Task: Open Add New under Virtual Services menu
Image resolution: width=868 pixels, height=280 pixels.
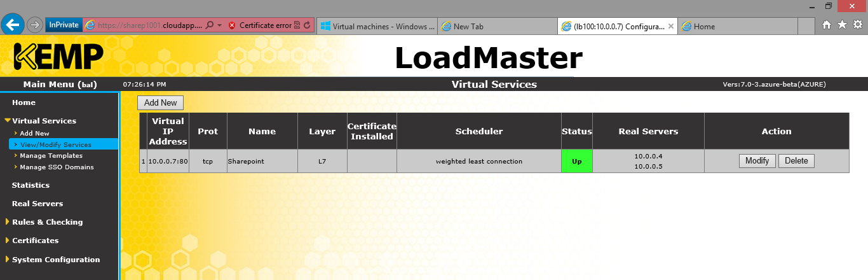Action: [x=34, y=133]
